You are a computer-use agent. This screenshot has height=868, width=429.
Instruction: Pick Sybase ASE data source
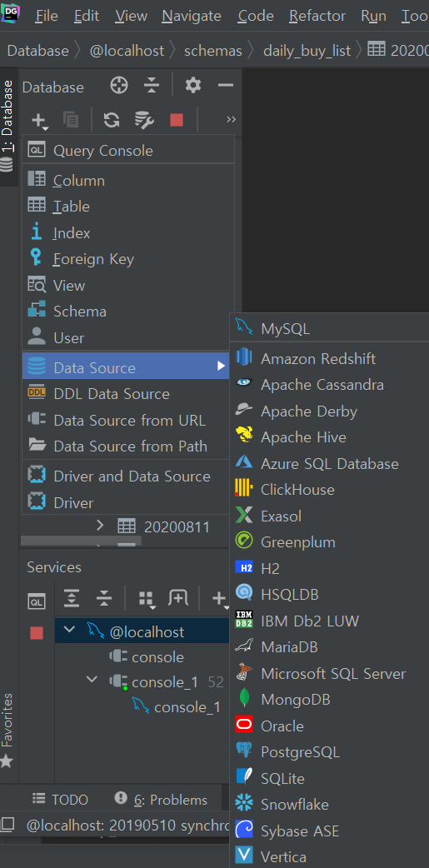click(329, 831)
